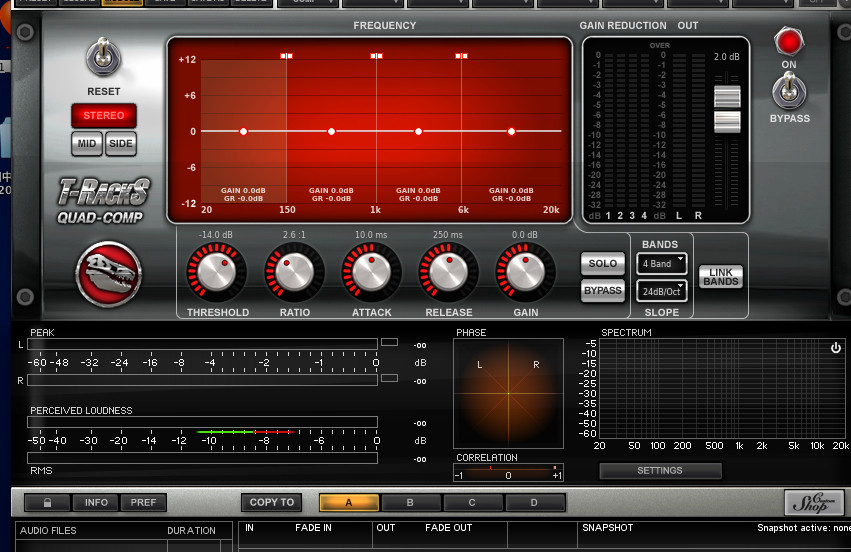
Task: Open spectrum SETTINGS
Action: [660, 471]
